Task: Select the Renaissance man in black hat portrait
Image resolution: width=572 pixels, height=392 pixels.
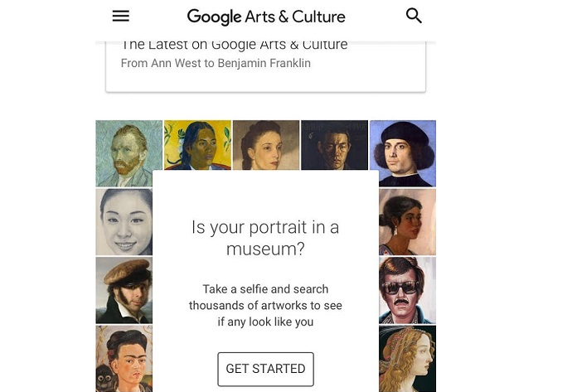Action: [x=403, y=153]
